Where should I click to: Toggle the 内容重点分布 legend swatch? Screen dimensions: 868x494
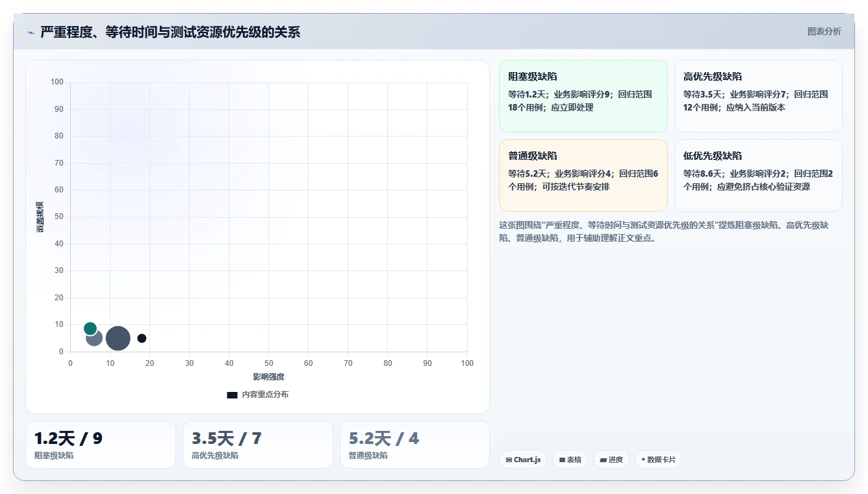tap(232, 395)
